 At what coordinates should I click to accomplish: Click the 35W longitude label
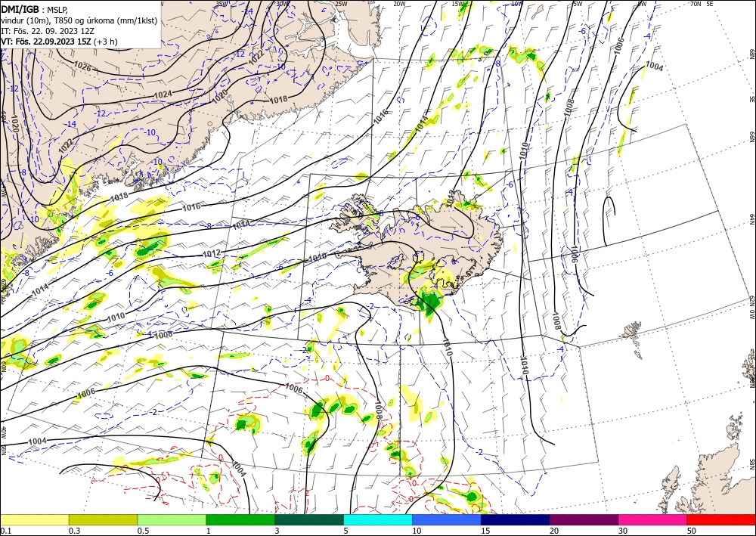pos(222,4)
